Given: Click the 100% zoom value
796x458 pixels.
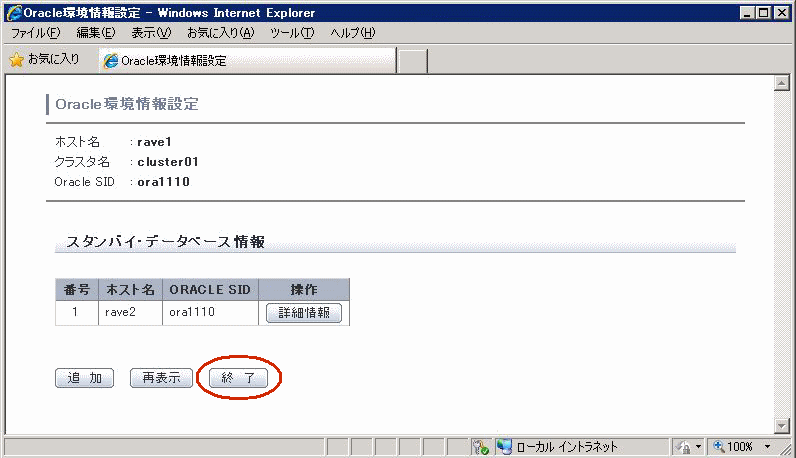Looking at the screenshot, I should [740, 447].
